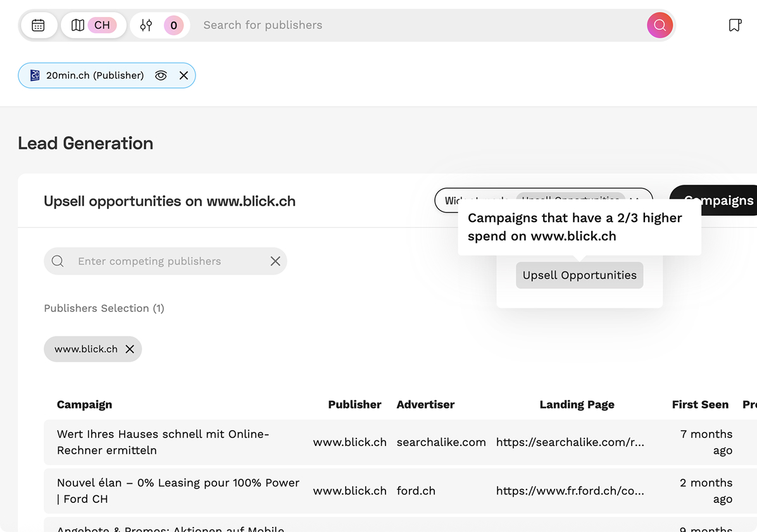
Task: Remove the 20min.ch publisher chip
Action: 184,75
